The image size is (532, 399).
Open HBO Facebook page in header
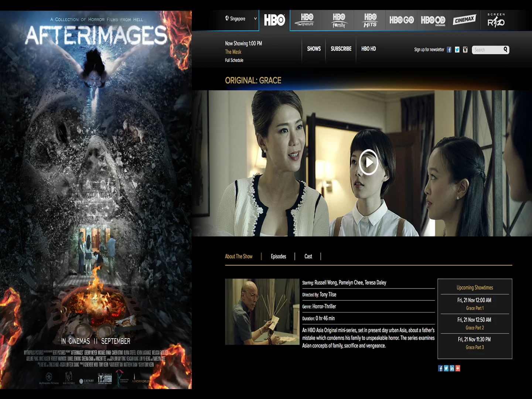(449, 50)
